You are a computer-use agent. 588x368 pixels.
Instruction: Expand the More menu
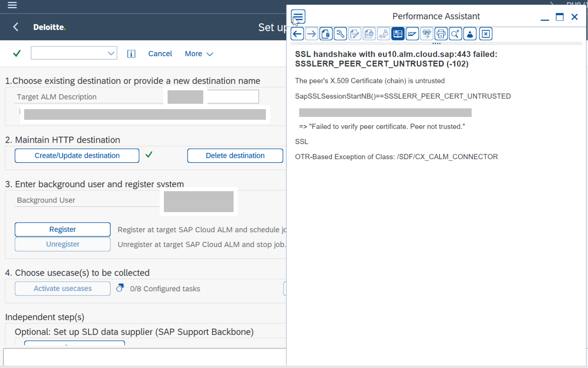pos(199,54)
